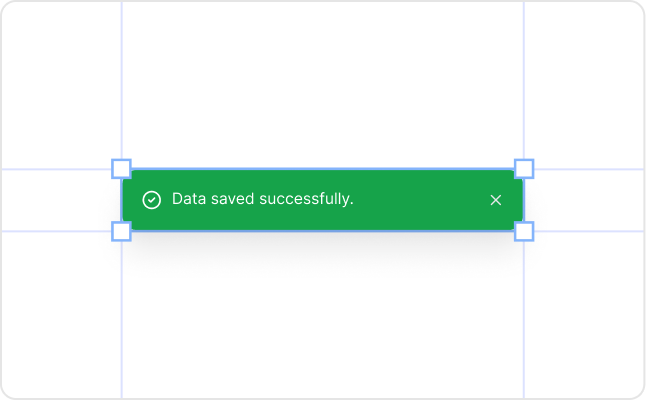The image size is (646, 400).
Task: Click the blank canvas above the toast
Action: [320, 80]
